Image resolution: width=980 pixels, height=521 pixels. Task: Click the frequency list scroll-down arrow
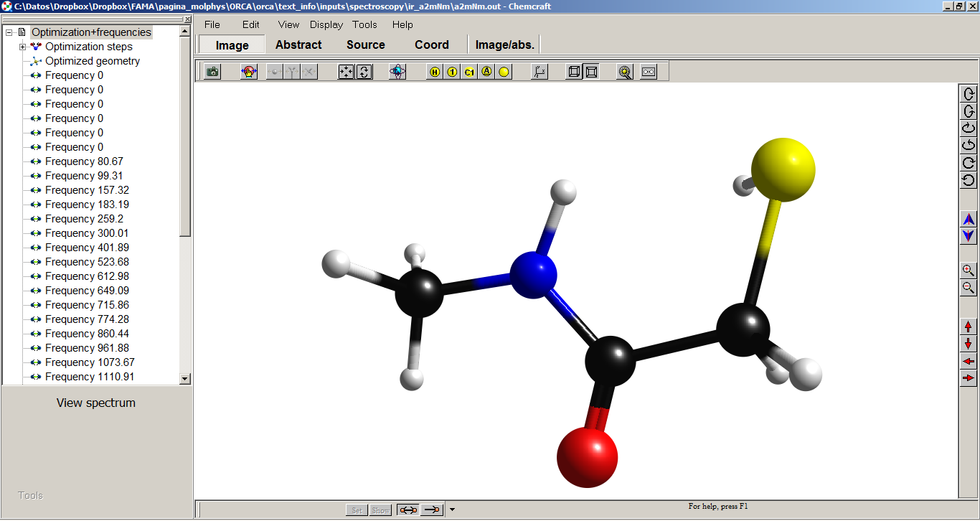[184, 378]
